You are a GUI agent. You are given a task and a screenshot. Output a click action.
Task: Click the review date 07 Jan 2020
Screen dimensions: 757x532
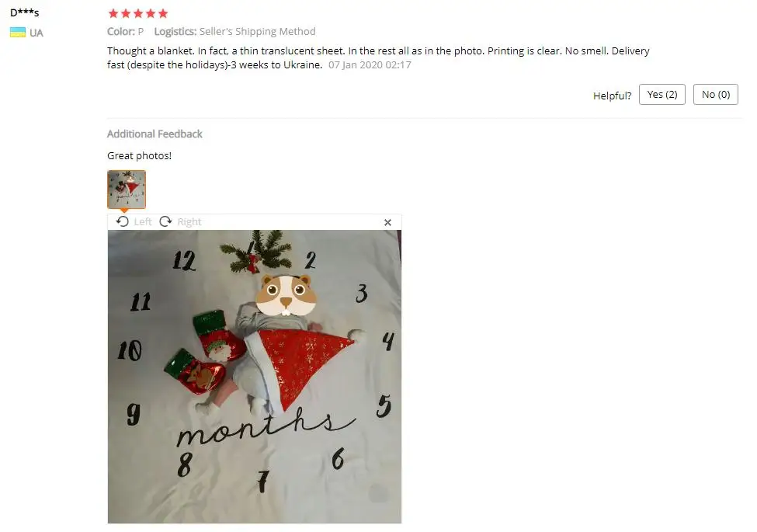point(370,64)
